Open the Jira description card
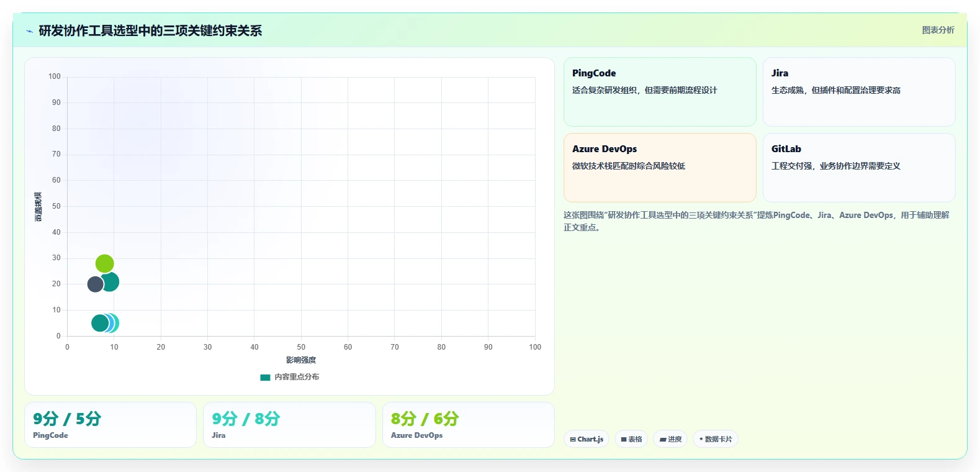 (859, 92)
